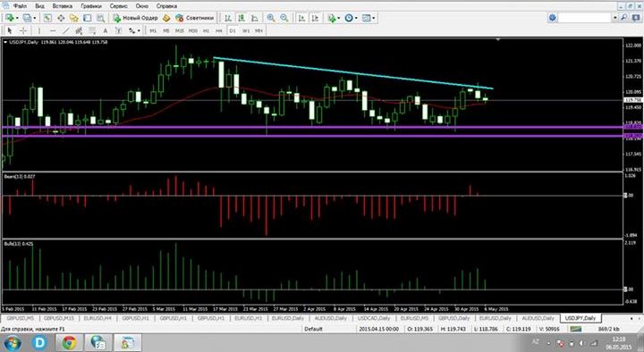Switch to the USDCAD,Daily chart tab

pyautogui.click(x=374, y=318)
